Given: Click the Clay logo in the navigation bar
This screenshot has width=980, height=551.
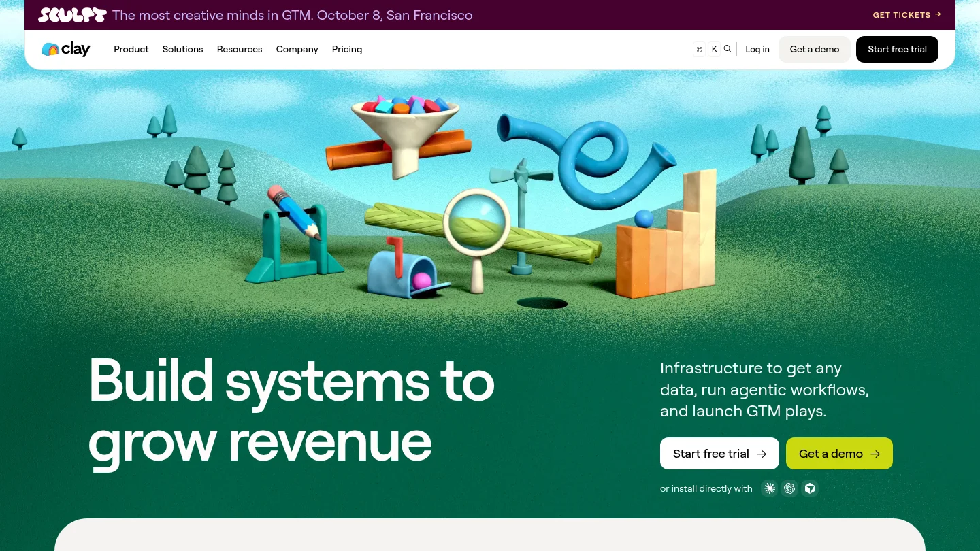Looking at the screenshot, I should pyautogui.click(x=66, y=49).
